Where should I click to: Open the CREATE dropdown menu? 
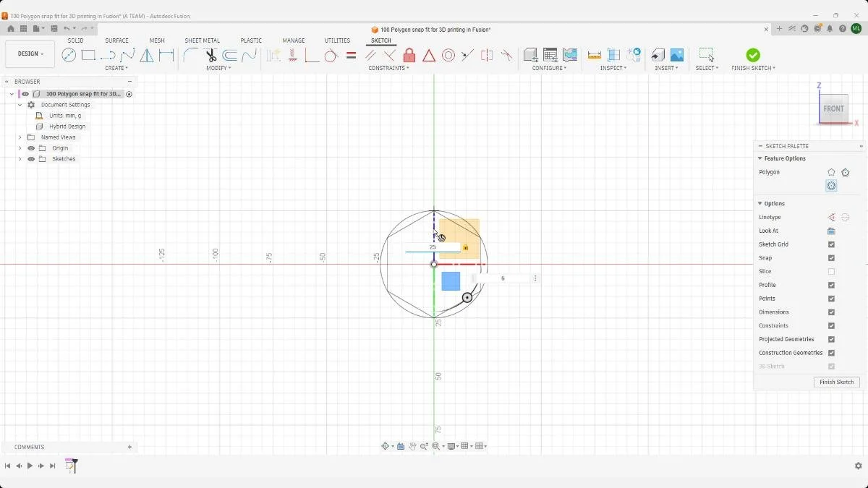[x=116, y=68]
